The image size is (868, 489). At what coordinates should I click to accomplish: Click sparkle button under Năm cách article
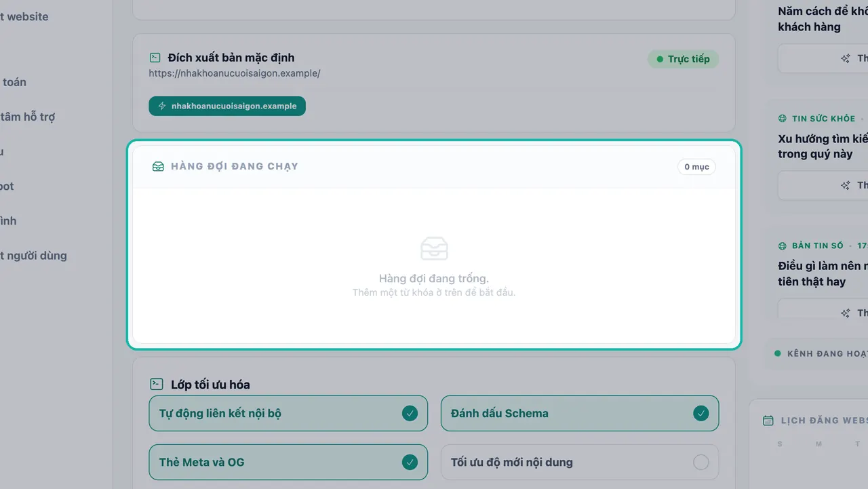(823, 58)
